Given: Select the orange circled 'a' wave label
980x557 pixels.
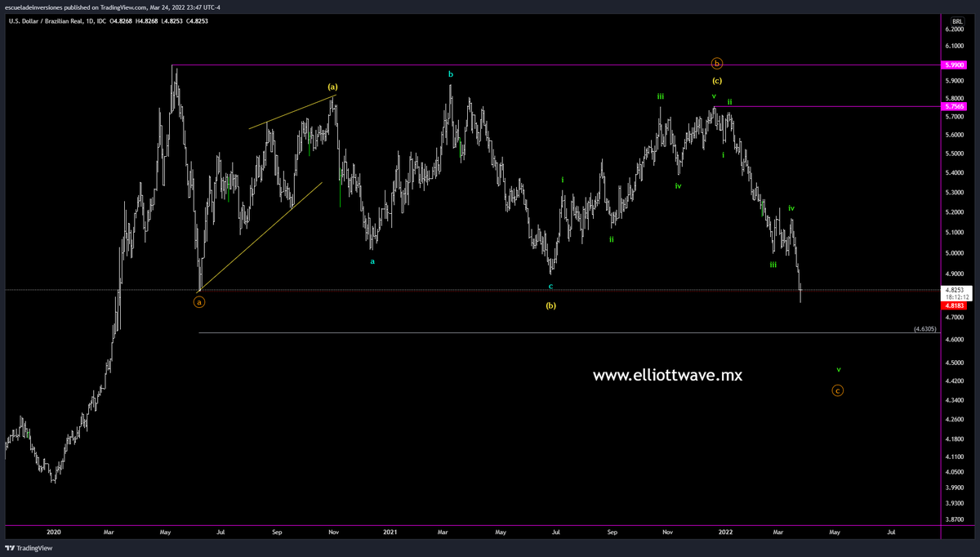Looking at the screenshot, I should click(199, 302).
